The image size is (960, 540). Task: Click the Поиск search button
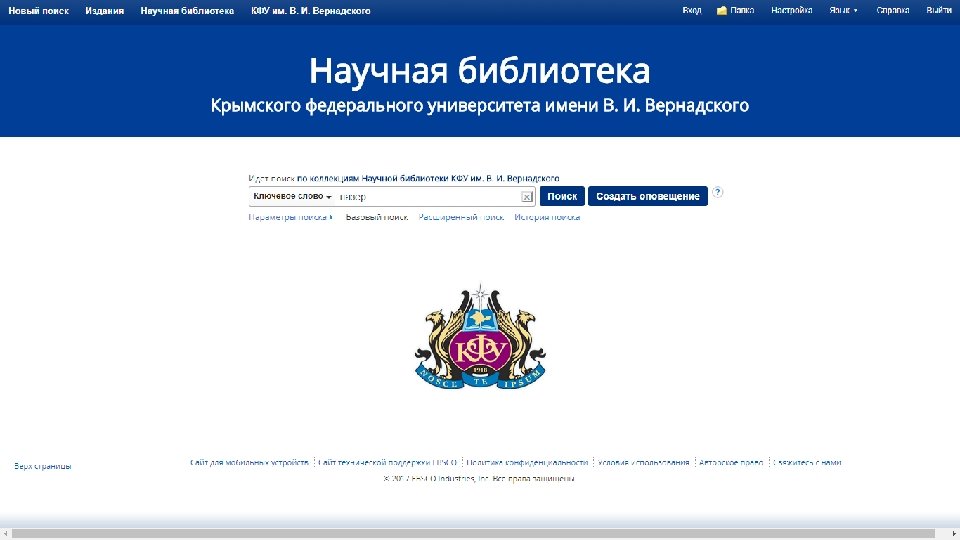point(562,196)
